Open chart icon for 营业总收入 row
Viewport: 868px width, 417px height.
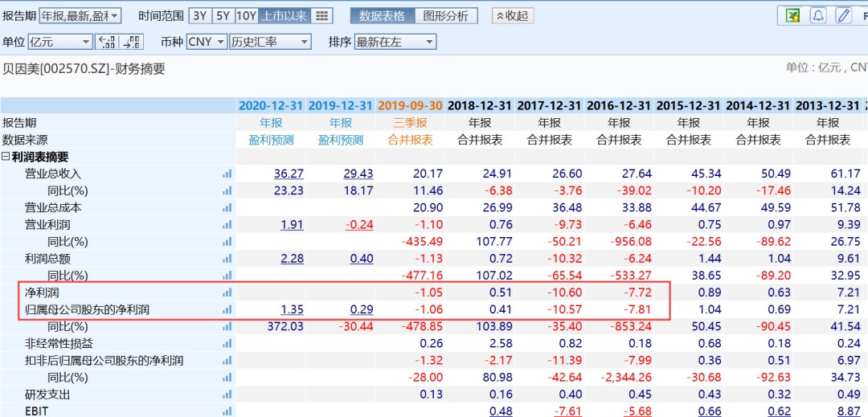(227, 174)
